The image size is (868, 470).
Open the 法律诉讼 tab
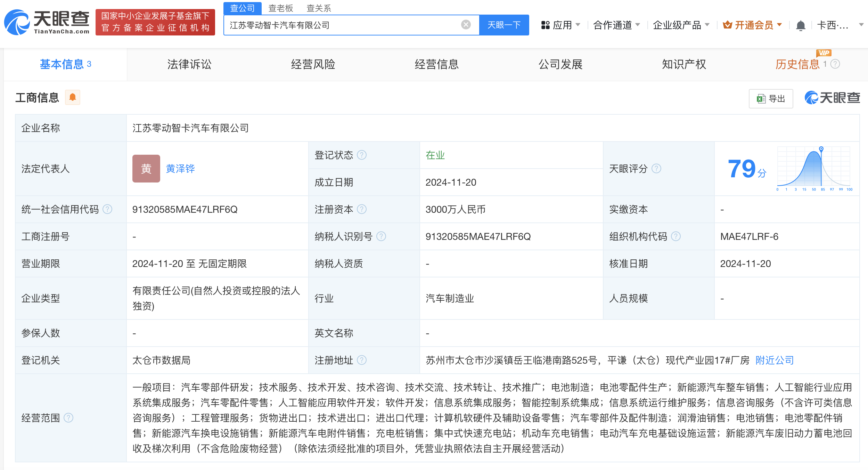[x=189, y=64]
